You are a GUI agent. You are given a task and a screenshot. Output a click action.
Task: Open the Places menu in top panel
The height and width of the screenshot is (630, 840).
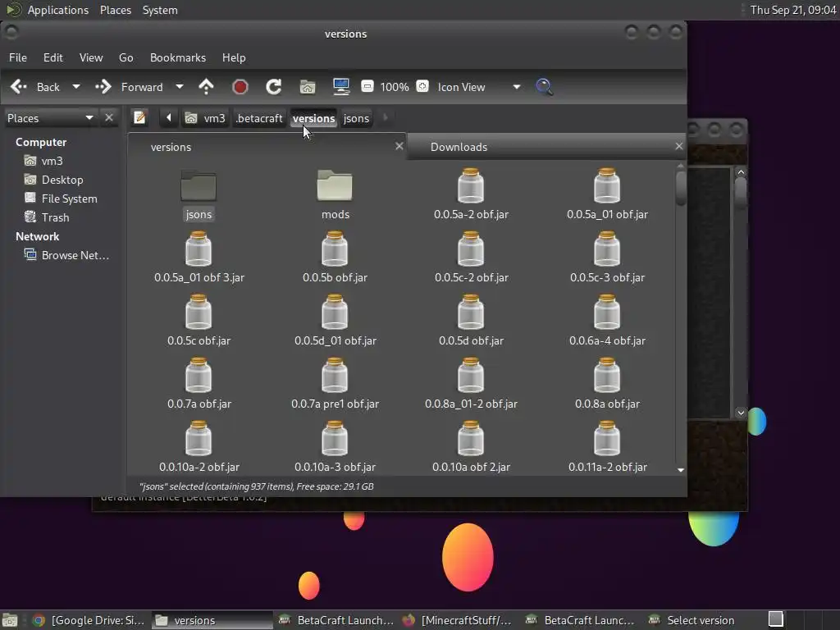pos(115,10)
